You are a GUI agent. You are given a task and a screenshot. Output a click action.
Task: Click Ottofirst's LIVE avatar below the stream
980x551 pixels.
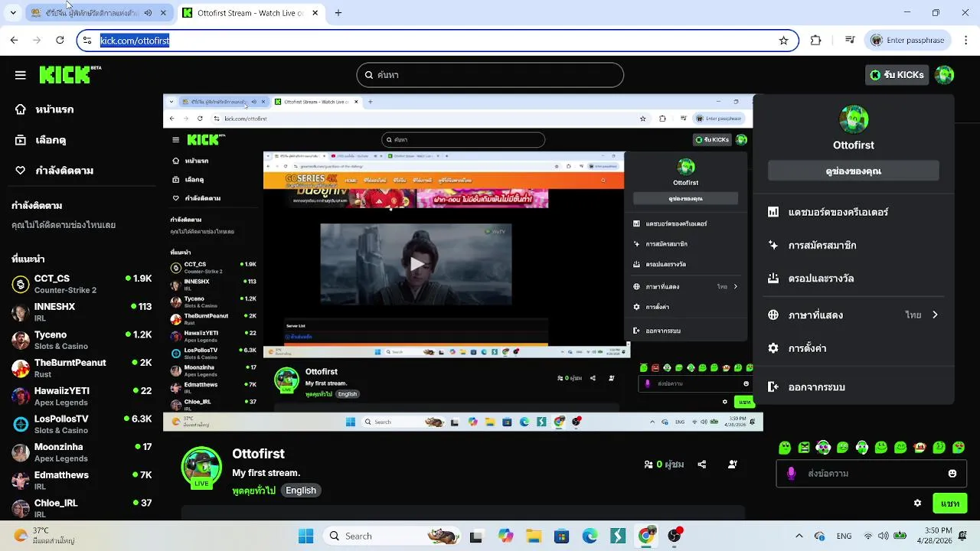click(201, 467)
